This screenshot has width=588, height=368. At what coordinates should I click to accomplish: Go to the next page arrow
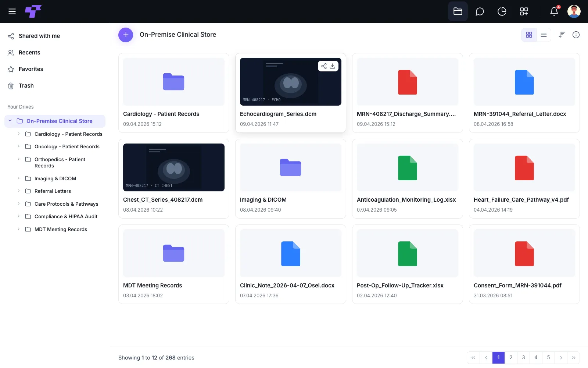561,358
